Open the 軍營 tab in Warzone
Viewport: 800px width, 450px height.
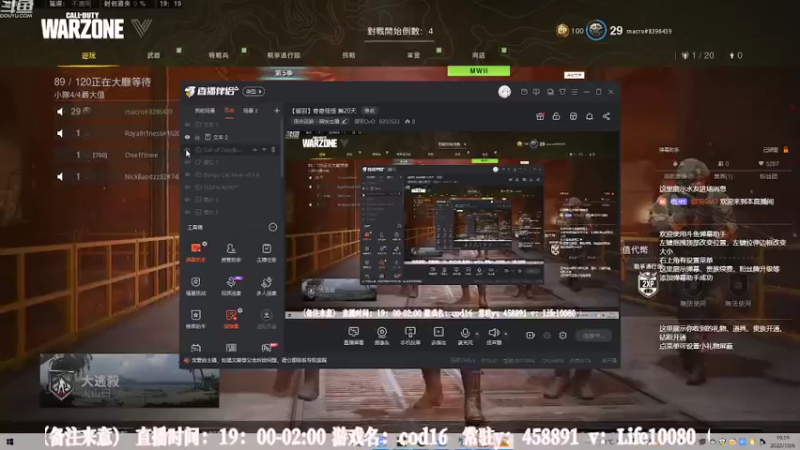pyautogui.click(x=414, y=55)
